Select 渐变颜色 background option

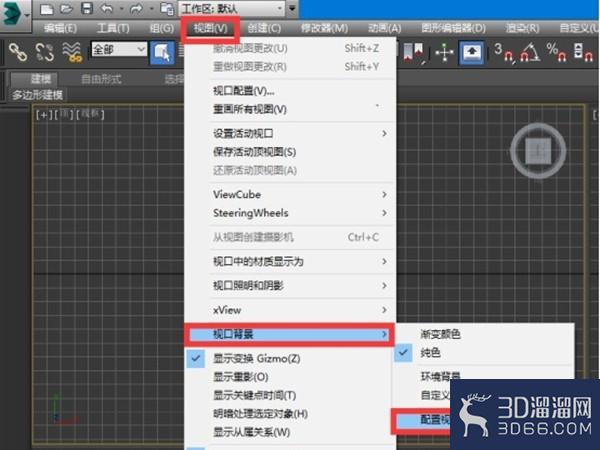click(484, 334)
